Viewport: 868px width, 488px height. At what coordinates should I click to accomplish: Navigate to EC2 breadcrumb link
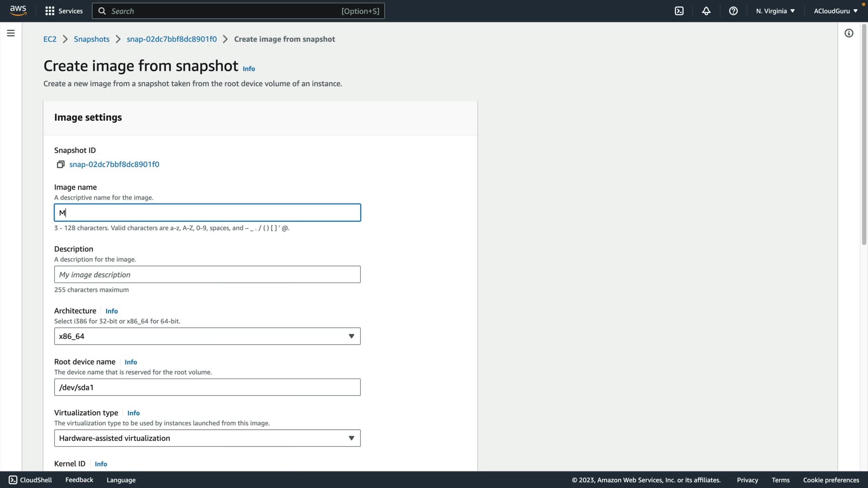[x=50, y=39]
